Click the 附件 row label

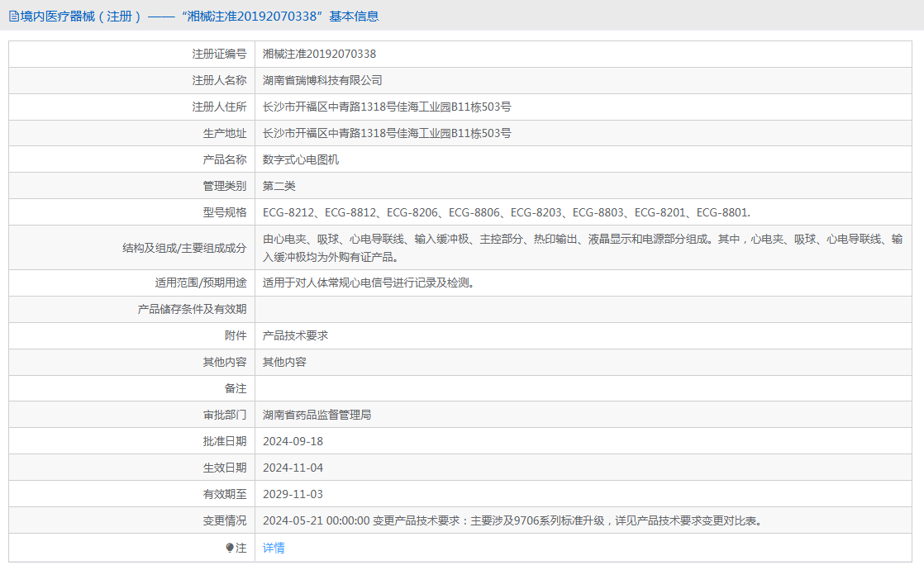coord(236,336)
